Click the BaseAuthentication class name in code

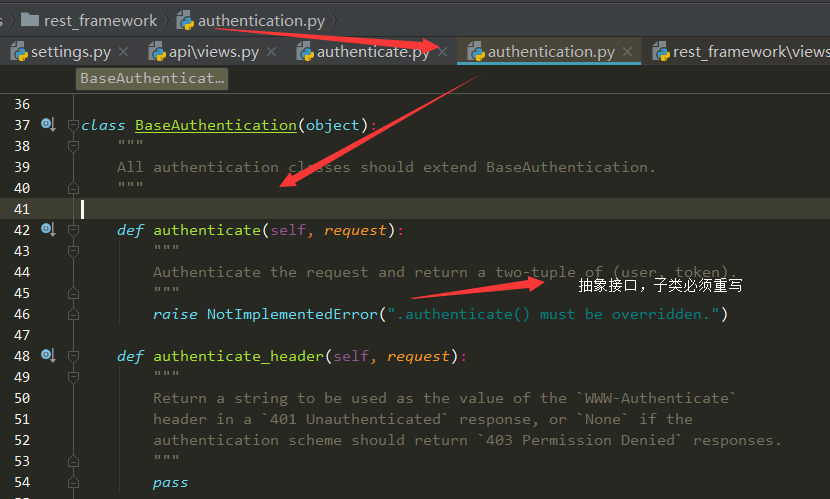tap(216, 125)
